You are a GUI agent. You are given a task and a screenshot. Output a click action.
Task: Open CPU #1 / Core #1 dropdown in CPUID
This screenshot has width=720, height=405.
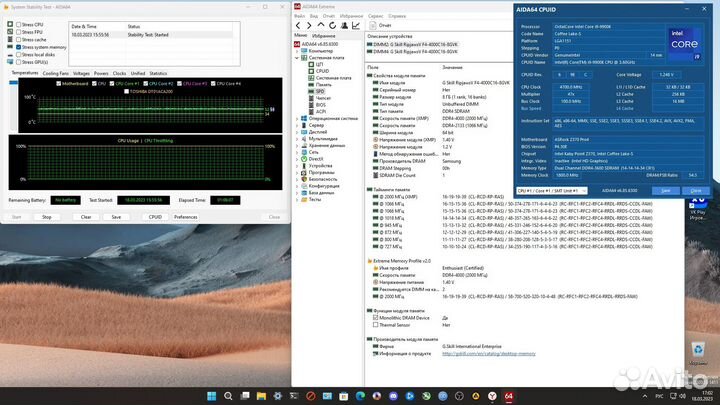click(x=551, y=191)
